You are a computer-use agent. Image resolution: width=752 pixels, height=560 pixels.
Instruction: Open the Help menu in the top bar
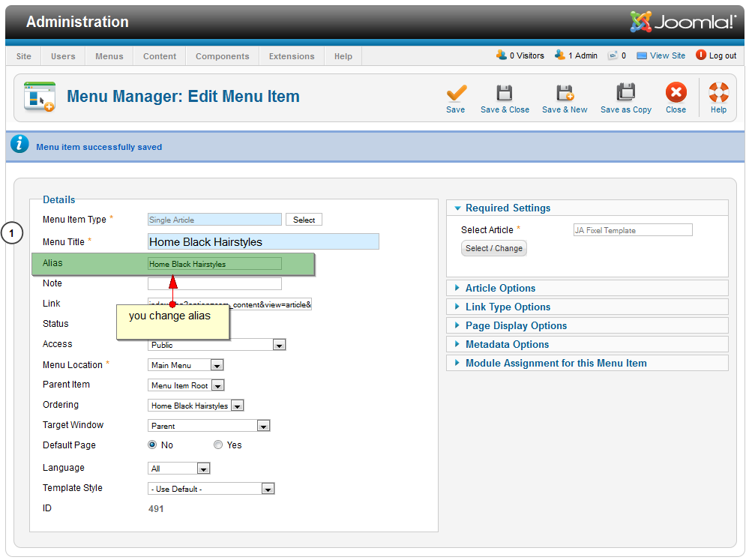pyautogui.click(x=343, y=56)
